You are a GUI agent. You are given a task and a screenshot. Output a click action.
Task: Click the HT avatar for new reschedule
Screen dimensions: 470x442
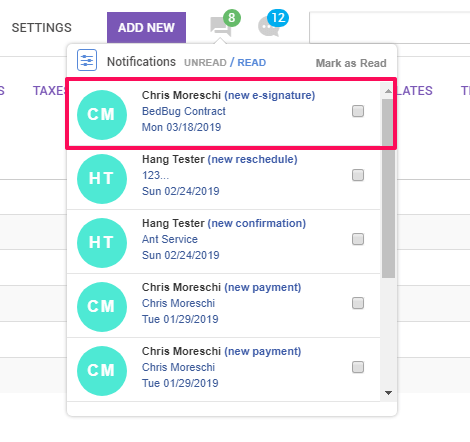coord(102,179)
